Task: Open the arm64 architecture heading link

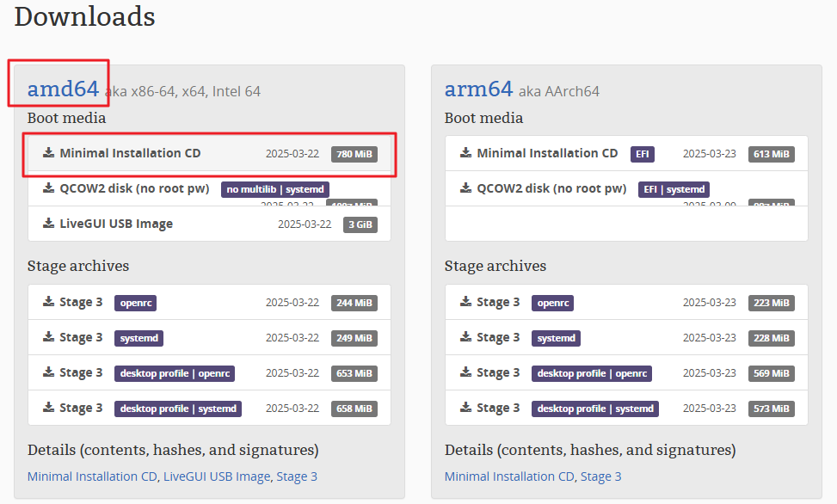Action: (479, 89)
